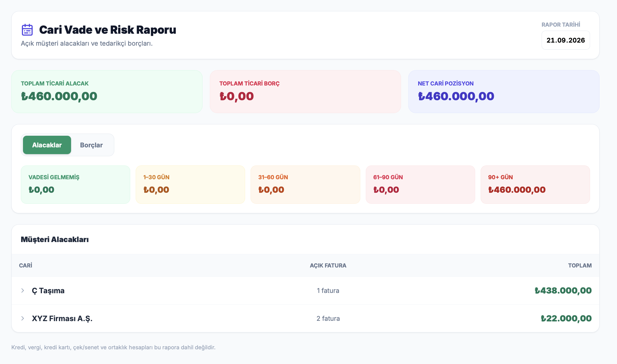
Task: Switch to the Borçlar tab
Action: 91,145
